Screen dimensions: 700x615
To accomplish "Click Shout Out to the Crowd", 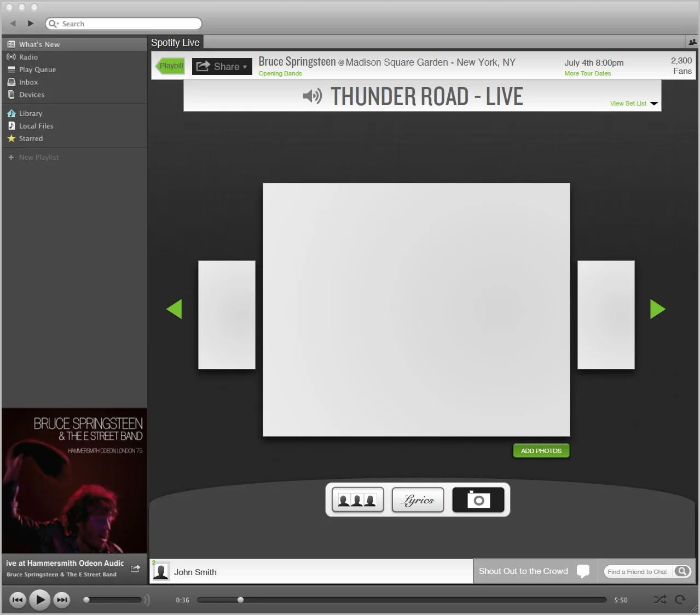I will 523,571.
